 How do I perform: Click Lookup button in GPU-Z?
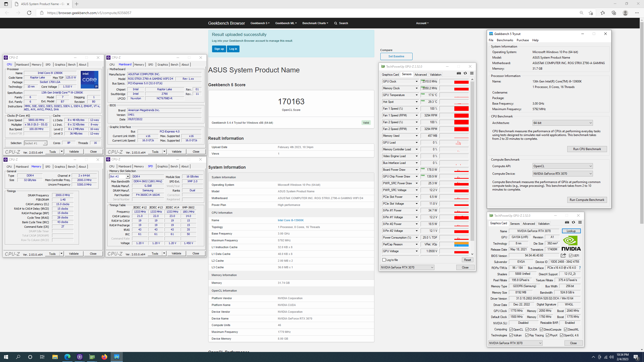(x=571, y=231)
